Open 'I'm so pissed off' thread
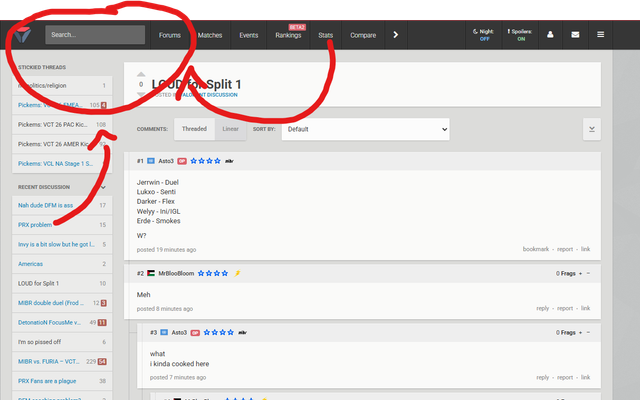This screenshot has height=400, width=640. [62, 342]
